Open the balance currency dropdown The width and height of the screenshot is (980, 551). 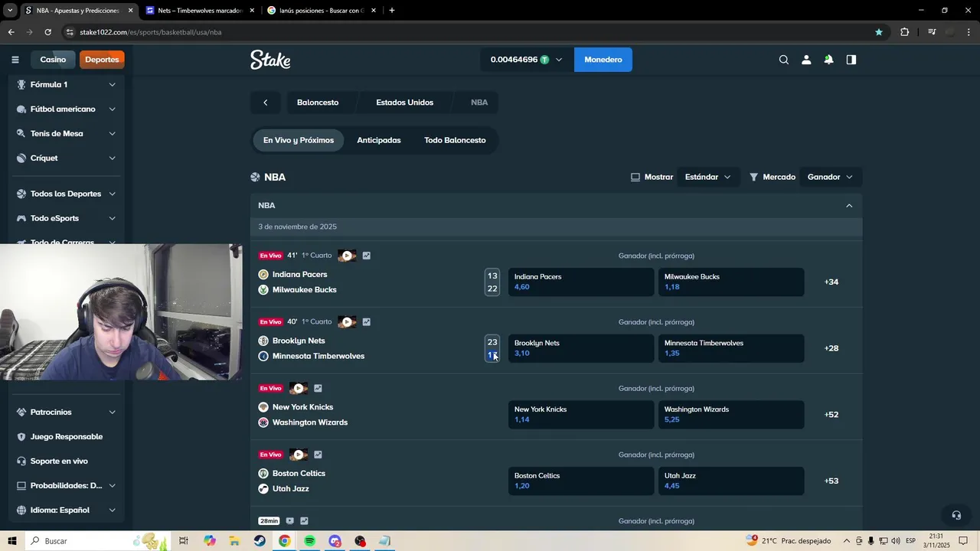[x=527, y=60]
